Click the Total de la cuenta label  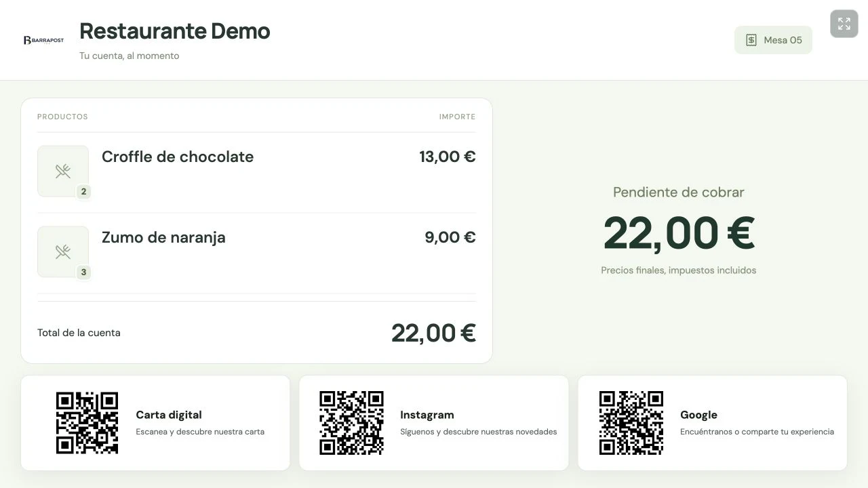[79, 333]
